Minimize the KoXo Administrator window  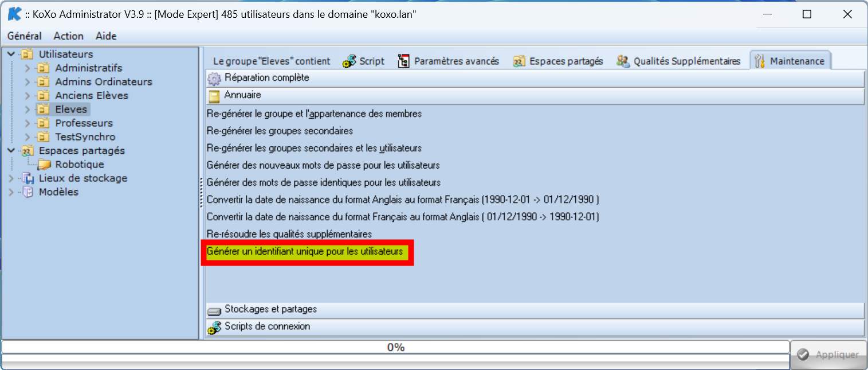pos(767,14)
